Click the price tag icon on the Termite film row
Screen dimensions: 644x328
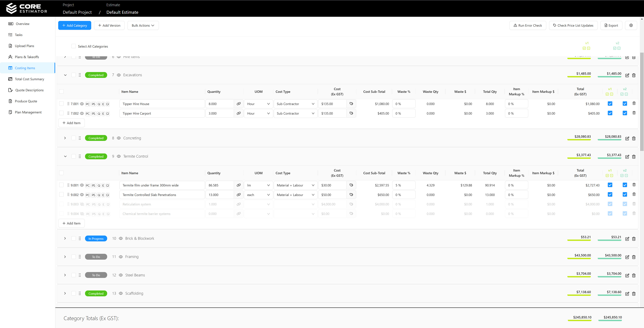click(351, 185)
